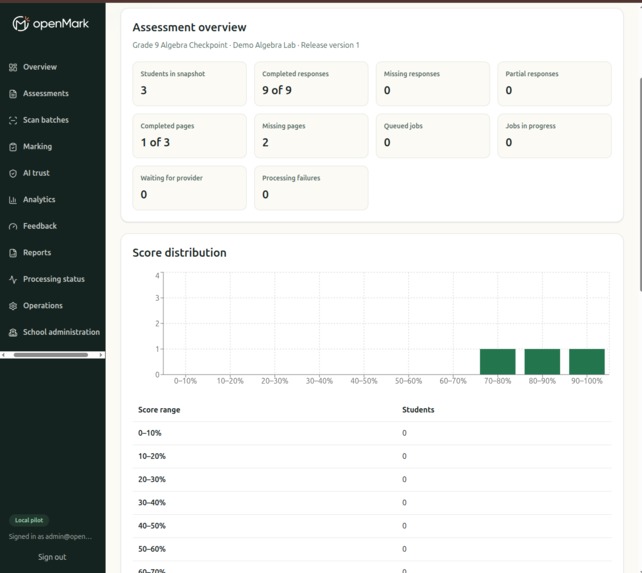Click the Signed in as admin text
This screenshot has width=642, height=573.
coord(50,537)
